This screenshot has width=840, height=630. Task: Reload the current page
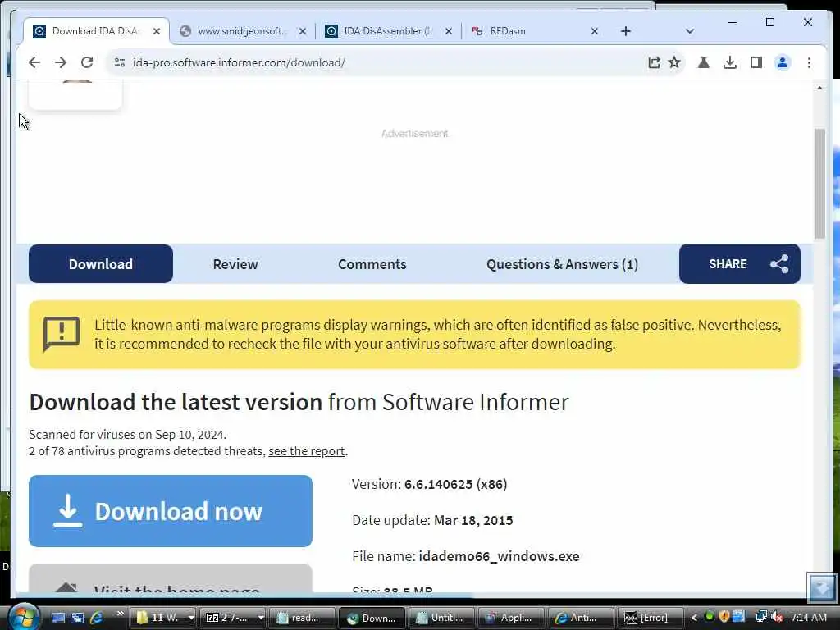click(x=87, y=62)
